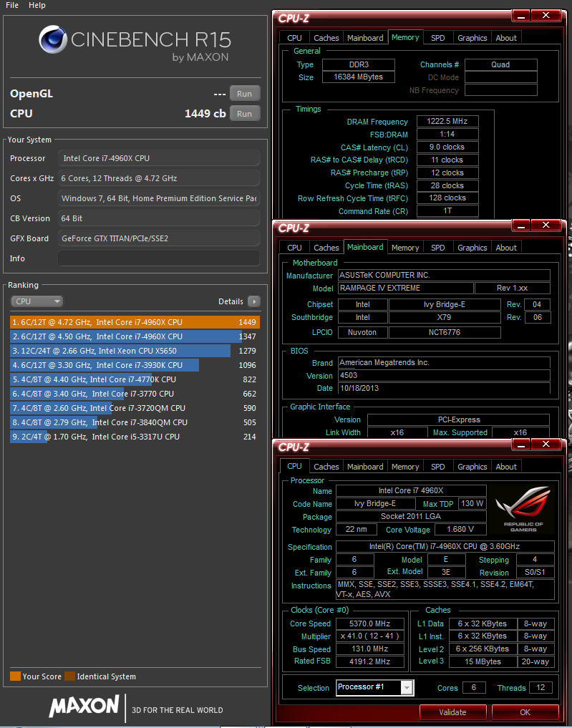
Task: Open About tab in Memory CPU-Z window
Action: pyautogui.click(x=506, y=38)
